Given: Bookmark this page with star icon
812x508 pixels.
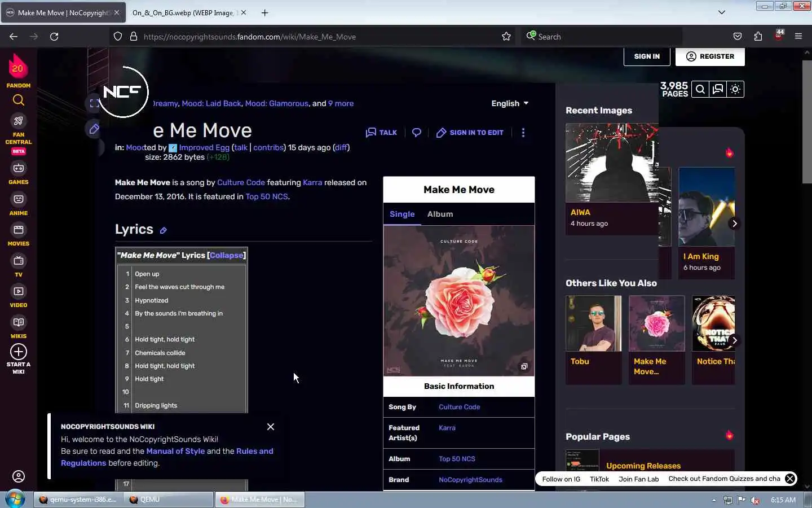Looking at the screenshot, I should [x=506, y=37].
